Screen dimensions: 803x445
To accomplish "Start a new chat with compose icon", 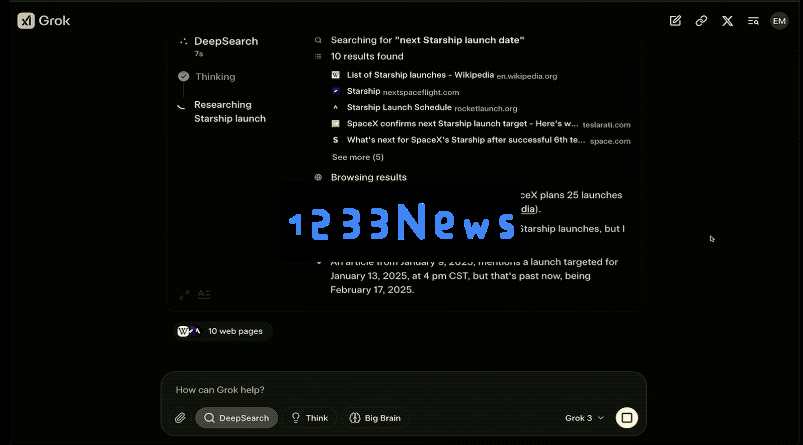I will (x=675, y=20).
